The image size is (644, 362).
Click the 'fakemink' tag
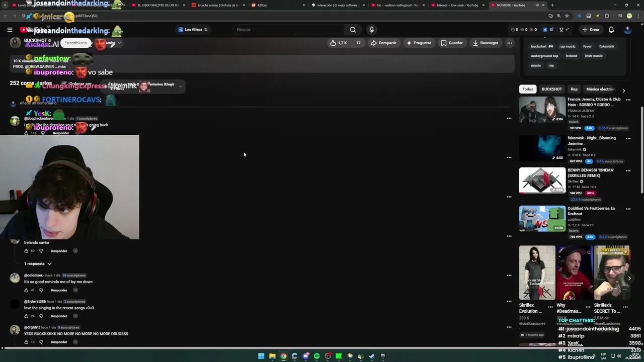point(606,46)
